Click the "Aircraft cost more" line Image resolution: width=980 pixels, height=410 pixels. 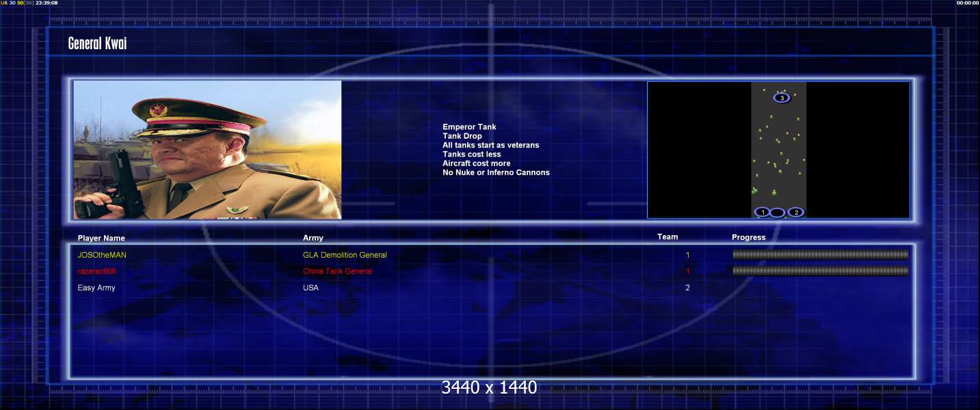pyautogui.click(x=477, y=163)
